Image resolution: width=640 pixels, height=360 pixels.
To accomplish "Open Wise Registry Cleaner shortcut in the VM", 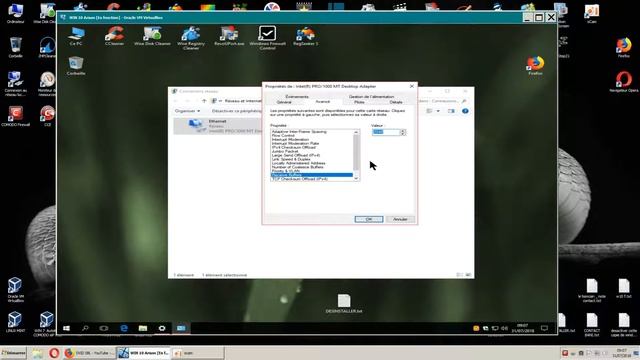I will (191, 38).
